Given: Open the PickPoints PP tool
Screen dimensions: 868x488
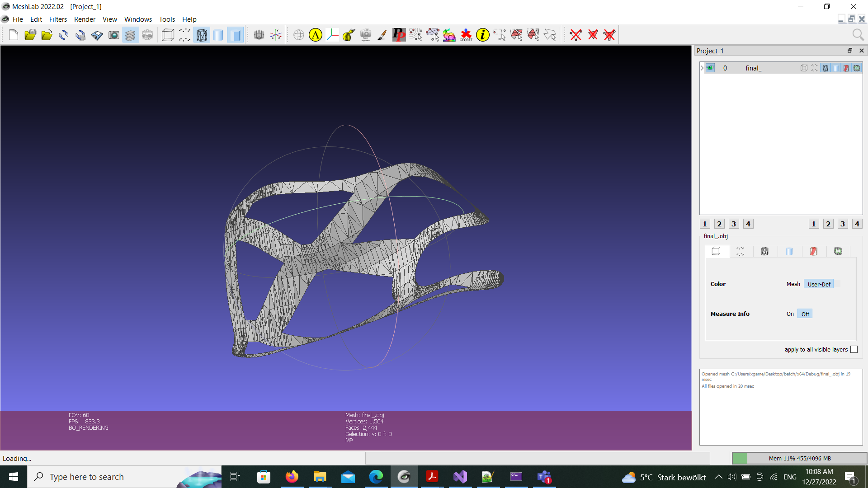Looking at the screenshot, I should (399, 35).
